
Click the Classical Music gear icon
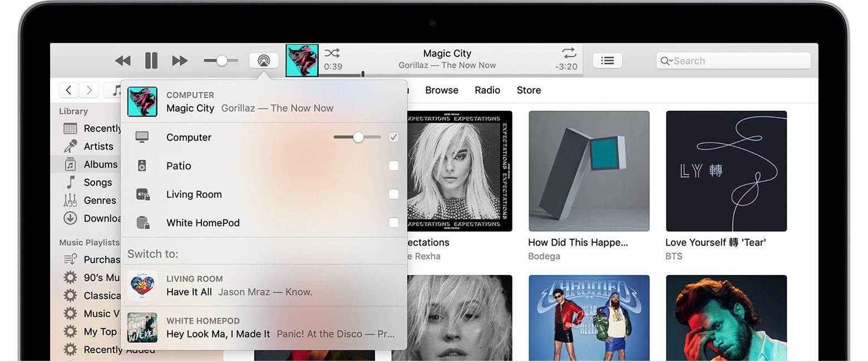(70, 295)
